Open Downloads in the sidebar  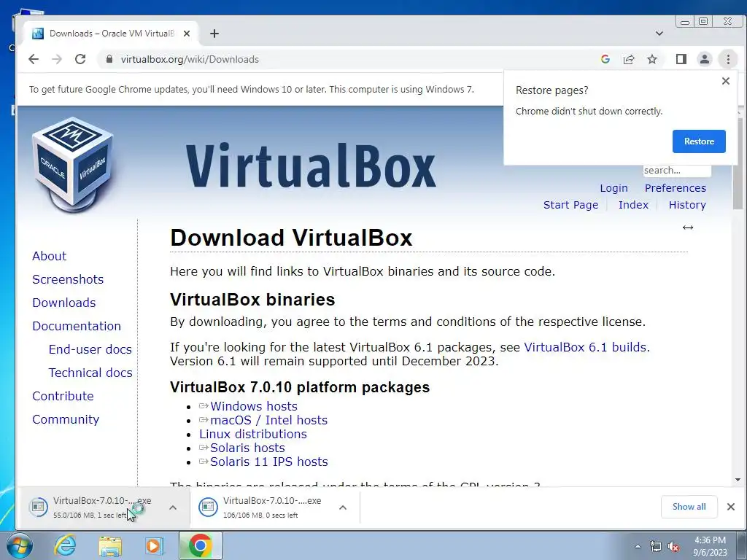[64, 303]
